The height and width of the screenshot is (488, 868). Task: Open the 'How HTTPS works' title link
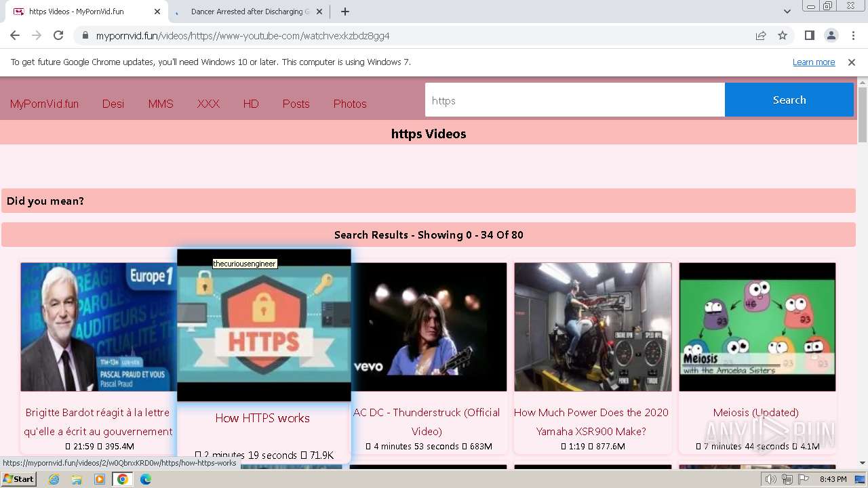point(262,418)
